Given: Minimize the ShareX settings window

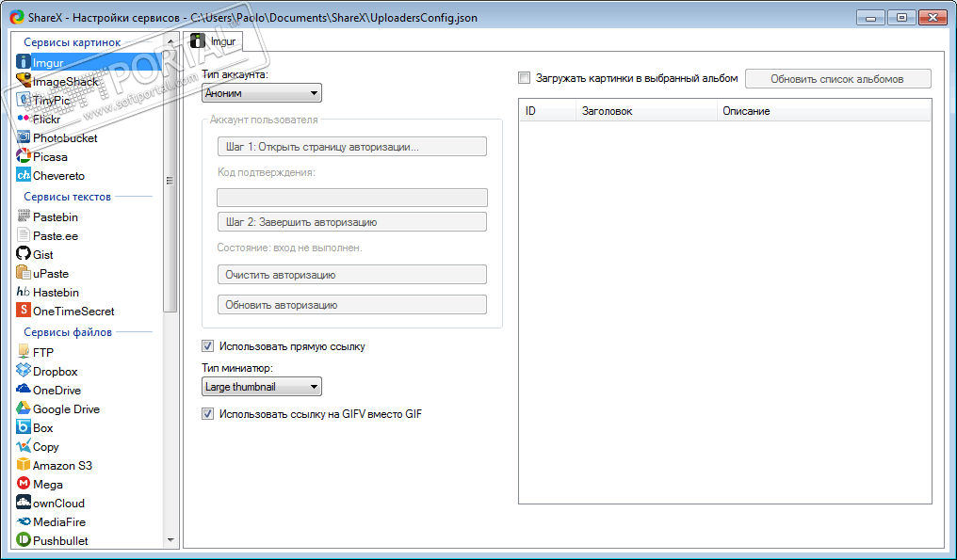Looking at the screenshot, I should pos(871,18).
